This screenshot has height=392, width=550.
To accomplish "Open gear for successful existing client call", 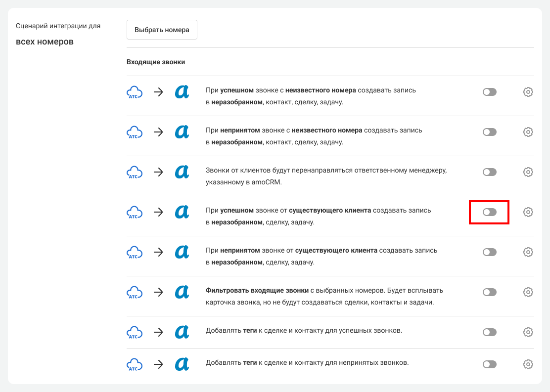I will [x=528, y=212].
